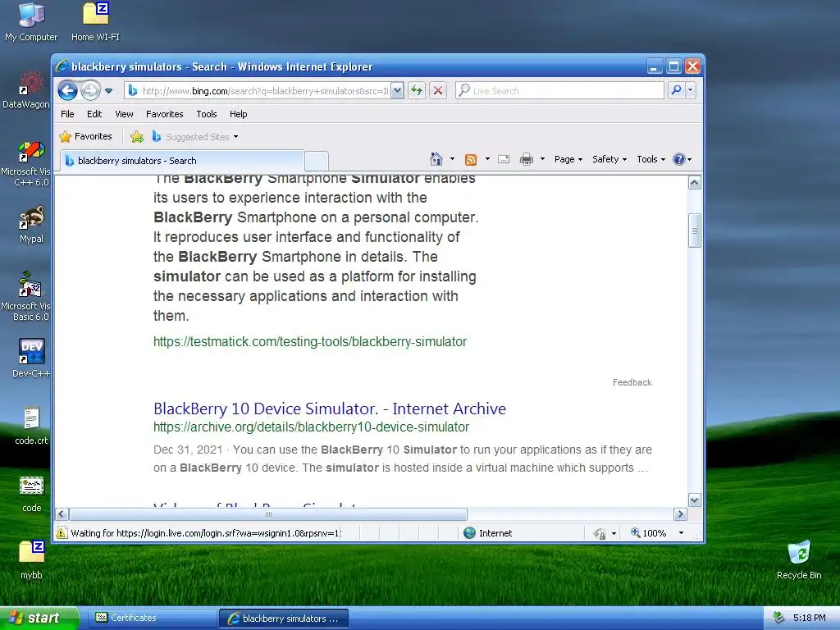840x630 pixels.
Task: Expand the Feeds dropdown arrow
Action: coord(487,159)
